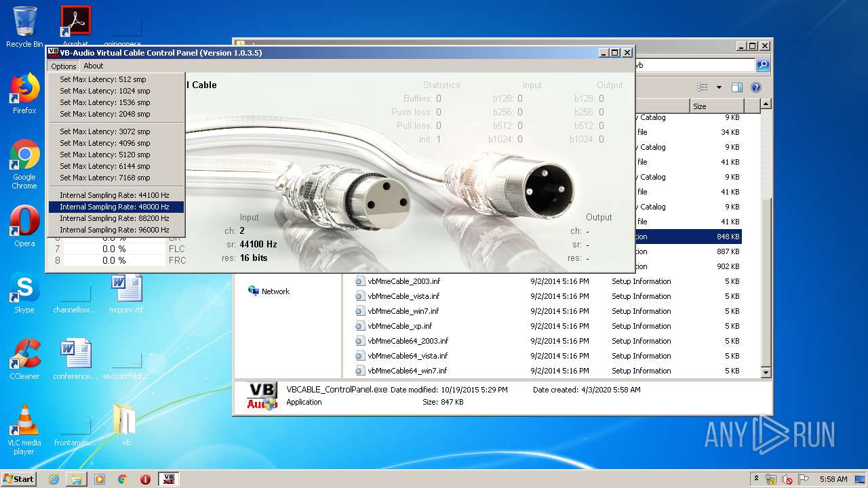Open Chrome from the taskbar
Viewport: 868px width, 488px height.
[x=123, y=479]
